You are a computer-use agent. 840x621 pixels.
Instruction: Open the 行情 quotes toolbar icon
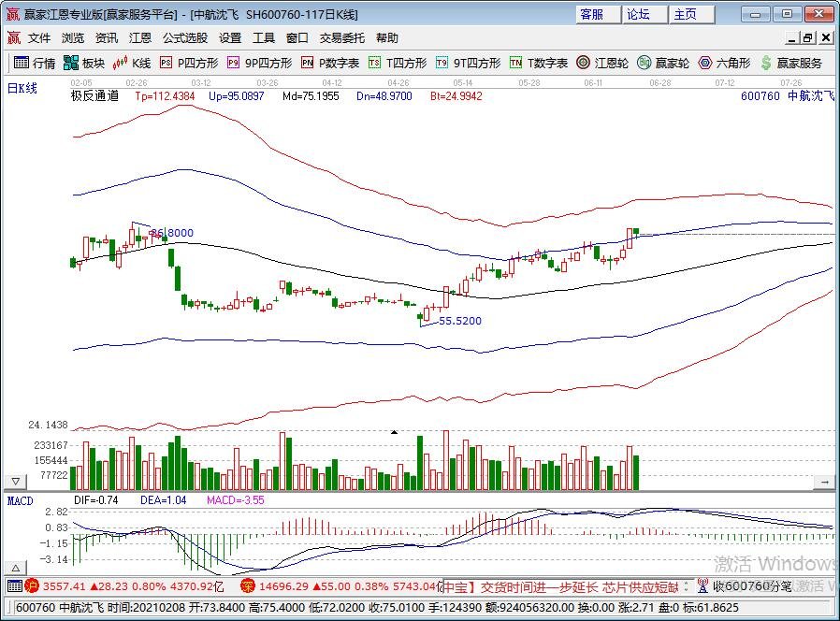[35, 64]
